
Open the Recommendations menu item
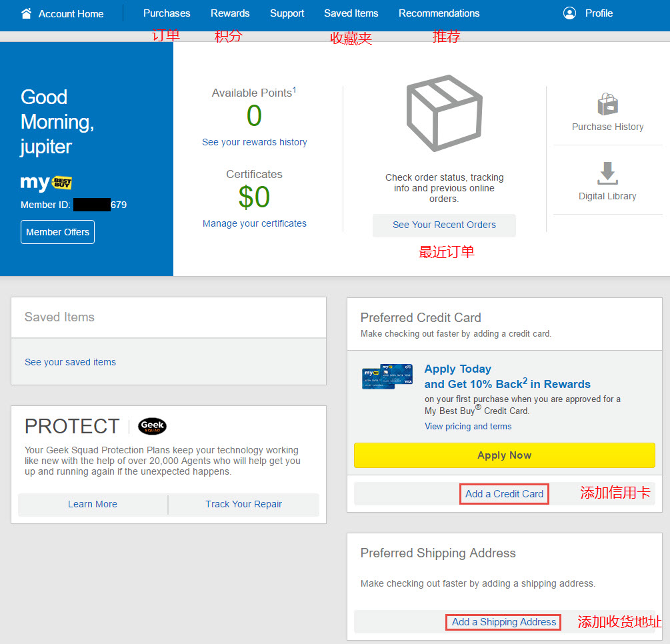[439, 13]
